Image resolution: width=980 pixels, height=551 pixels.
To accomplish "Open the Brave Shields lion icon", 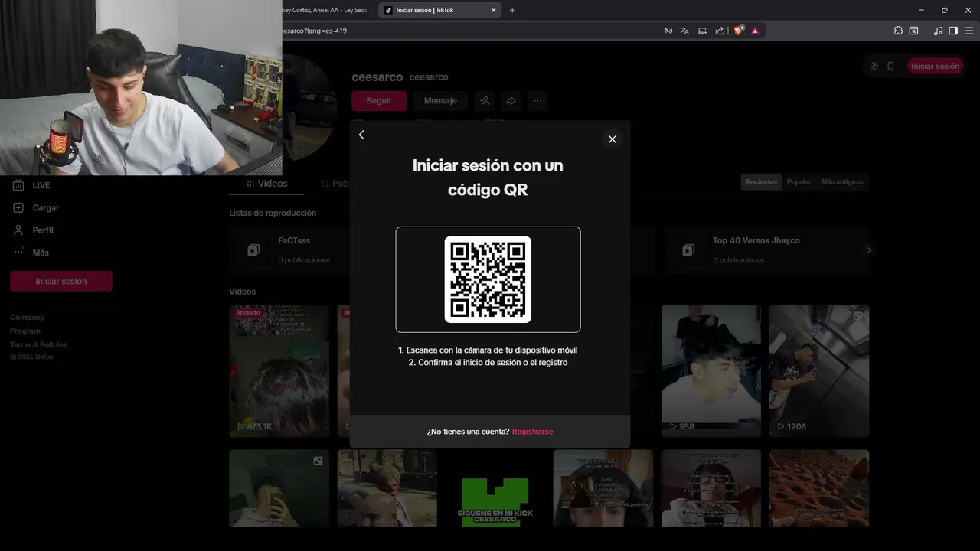I will point(738,31).
